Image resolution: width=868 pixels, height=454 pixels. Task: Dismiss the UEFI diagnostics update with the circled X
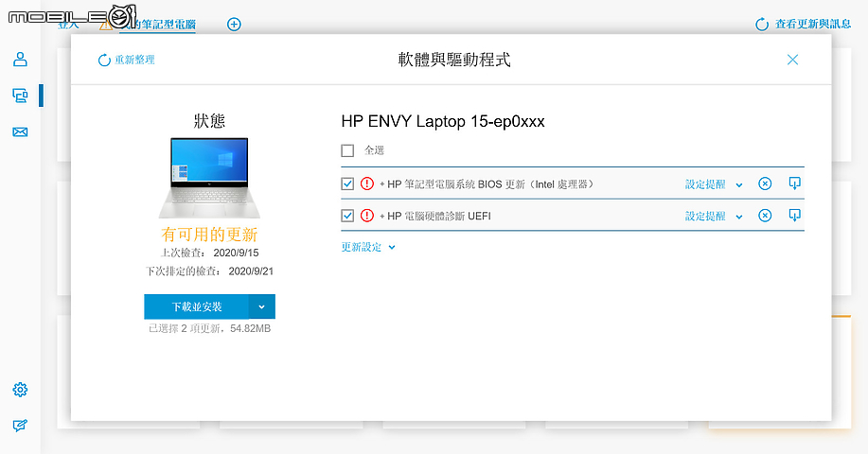(765, 216)
